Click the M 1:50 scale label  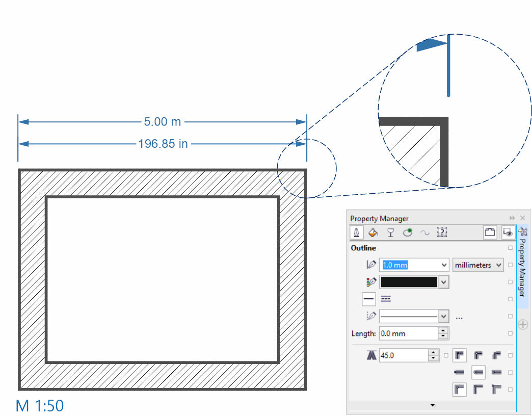point(40,406)
